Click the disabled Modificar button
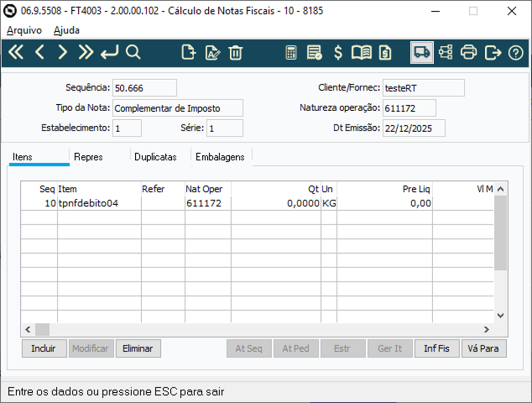Screen dimensions: 532x403 point(91,348)
